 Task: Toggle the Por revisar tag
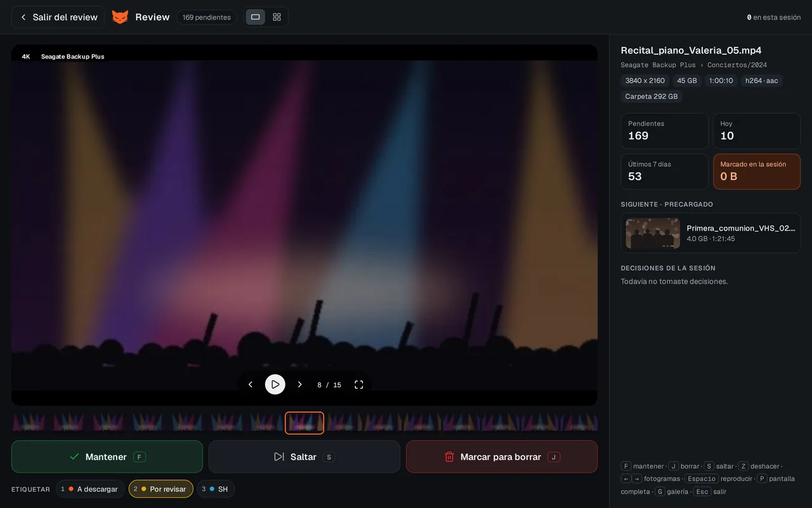160,489
